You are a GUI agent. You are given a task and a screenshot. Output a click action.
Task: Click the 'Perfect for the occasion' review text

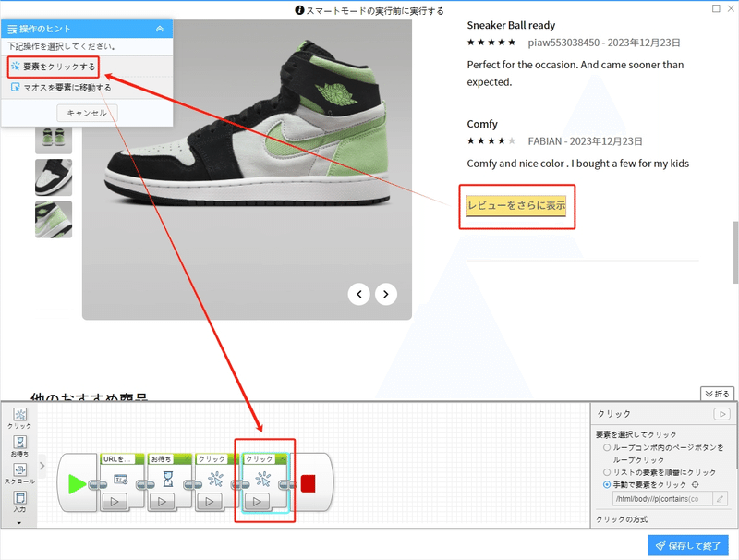tap(575, 74)
